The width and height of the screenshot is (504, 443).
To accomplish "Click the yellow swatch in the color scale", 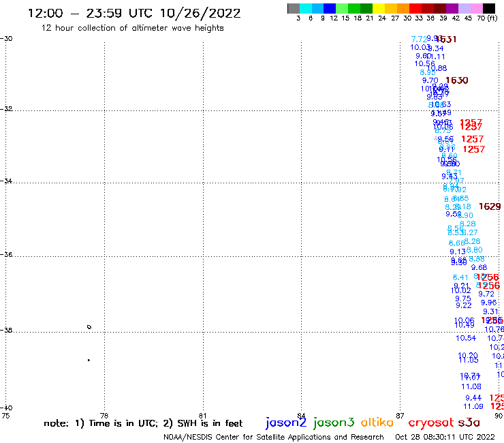I will point(379,8).
